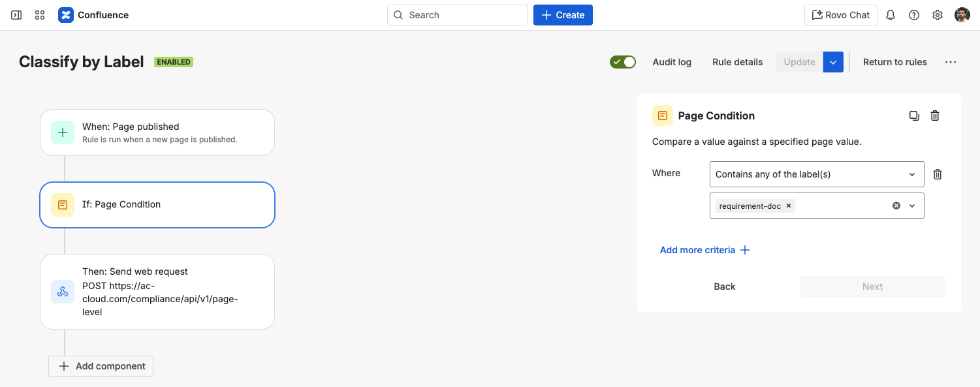Remove the requirement-doc label chip
The image size is (980, 387).
pos(789,206)
